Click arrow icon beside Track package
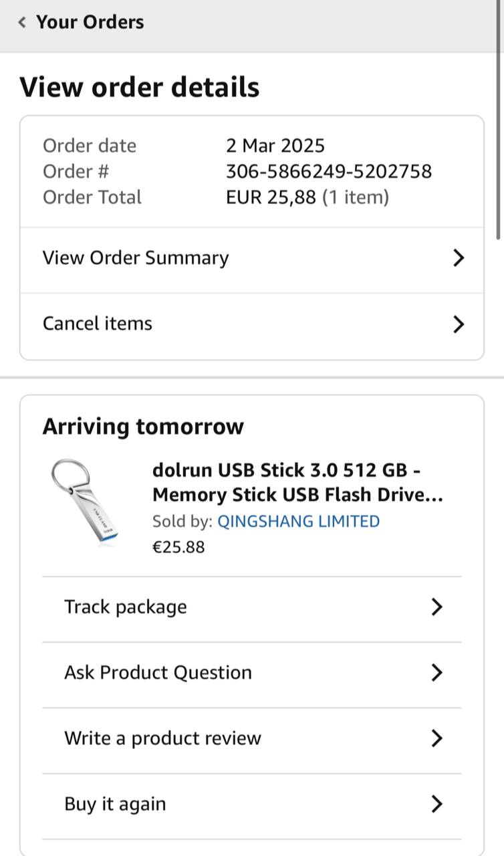 click(x=436, y=607)
